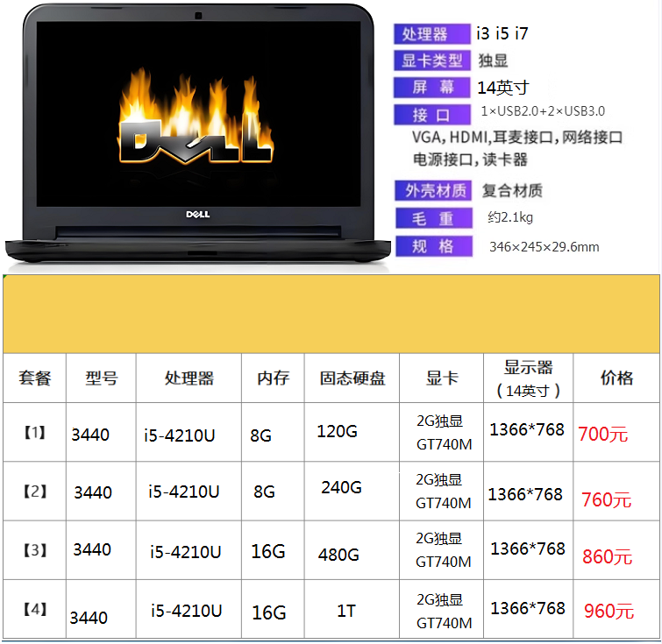Click the flaming DELL logo on screen
Screen dimensions: 662x644
pyautogui.click(x=195, y=117)
